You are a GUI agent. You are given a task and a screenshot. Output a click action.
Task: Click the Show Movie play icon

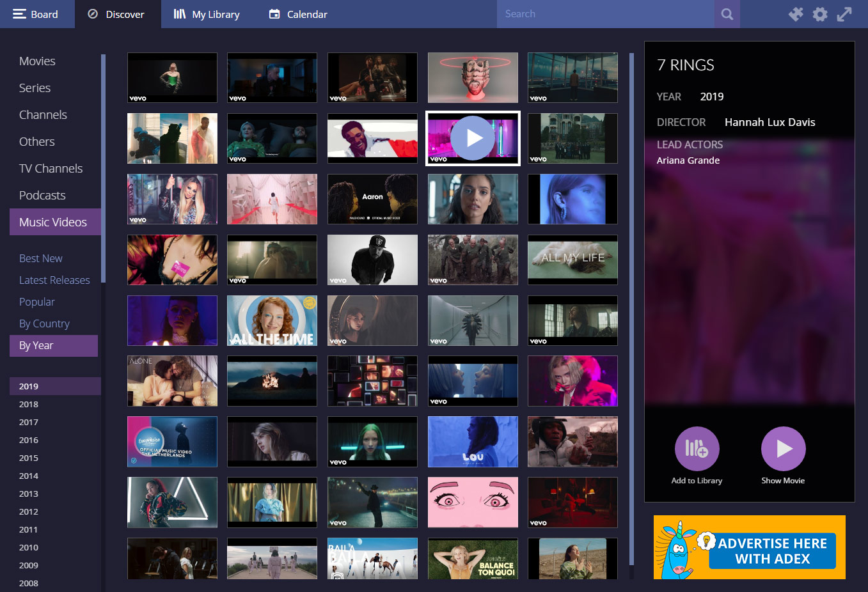click(x=783, y=449)
